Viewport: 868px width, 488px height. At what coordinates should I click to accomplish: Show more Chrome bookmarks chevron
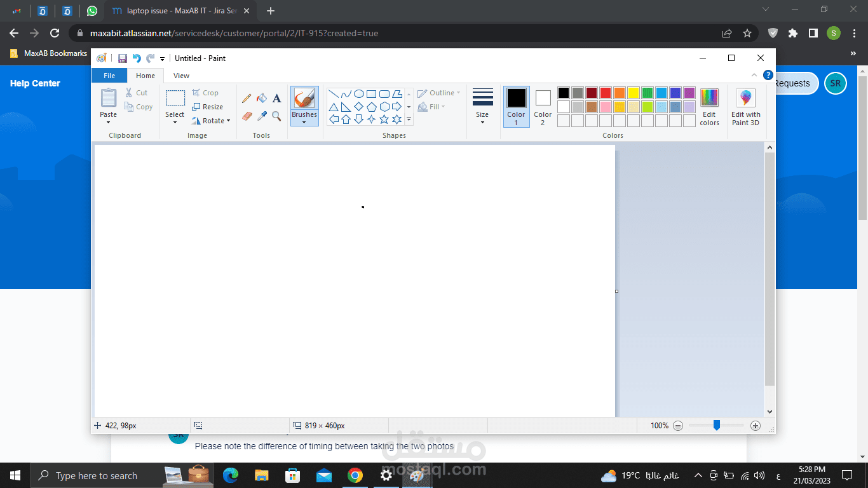pyautogui.click(x=853, y=53)
